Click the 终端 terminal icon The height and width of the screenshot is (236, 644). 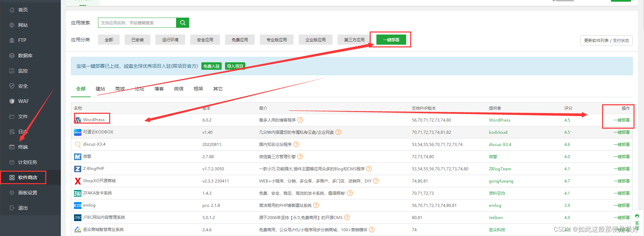click(12, 147)
